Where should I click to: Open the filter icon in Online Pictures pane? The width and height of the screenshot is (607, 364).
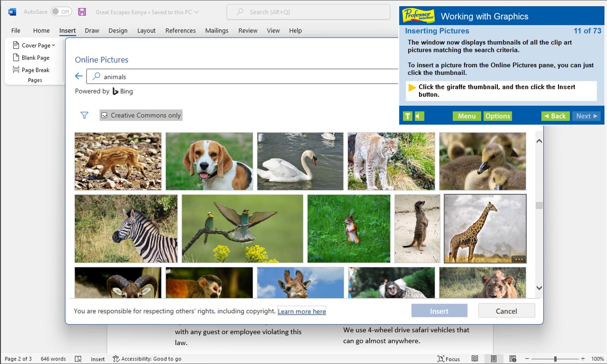pos(84,115)
